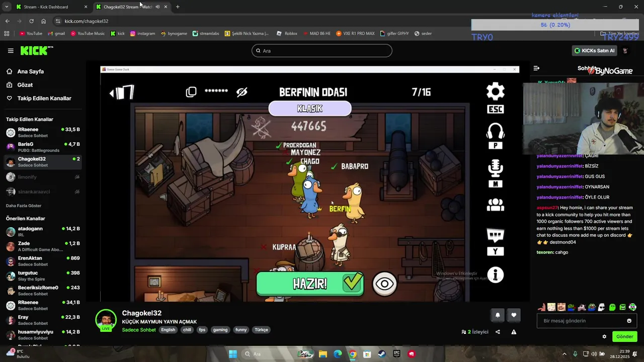Open File Explorer from the taskbar
This screenshot has width=644, height=362.
pyautogui.click(x=323, y=354)
